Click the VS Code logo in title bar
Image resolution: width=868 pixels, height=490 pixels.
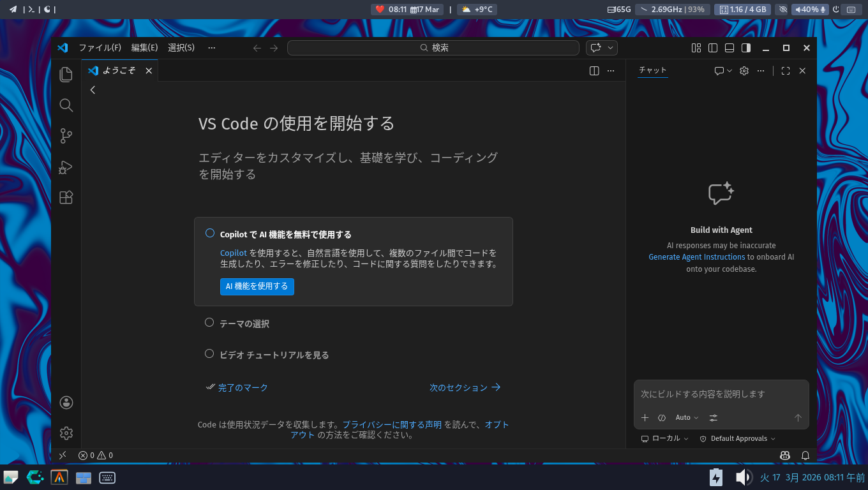coord(63,48)
